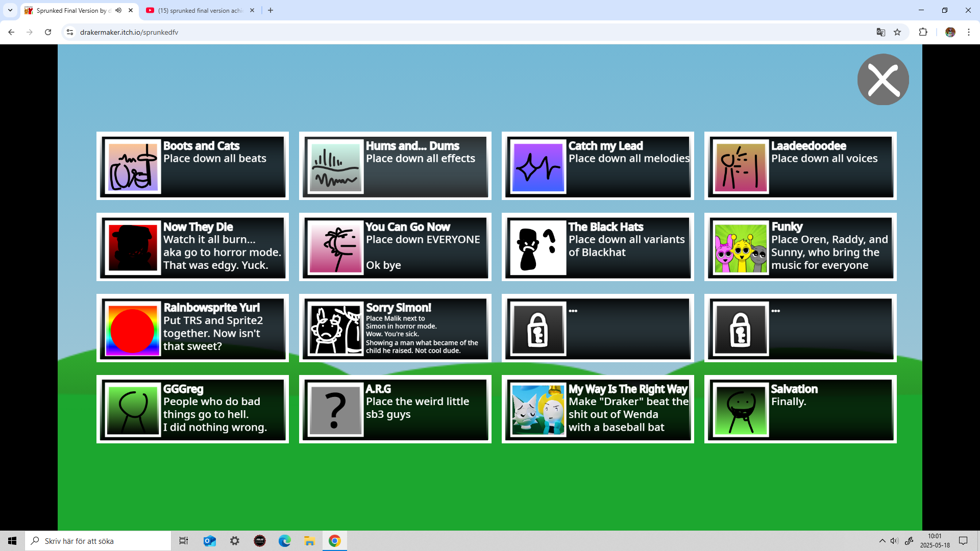980x551 pixels.
Task: Expand the tab search dropdown
Action: coord(10,10)
